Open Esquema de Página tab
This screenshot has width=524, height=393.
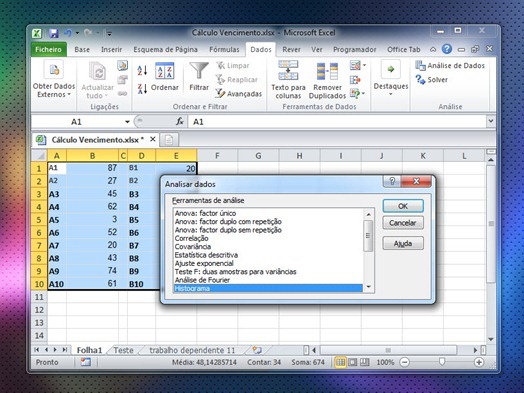pos(165,49)
